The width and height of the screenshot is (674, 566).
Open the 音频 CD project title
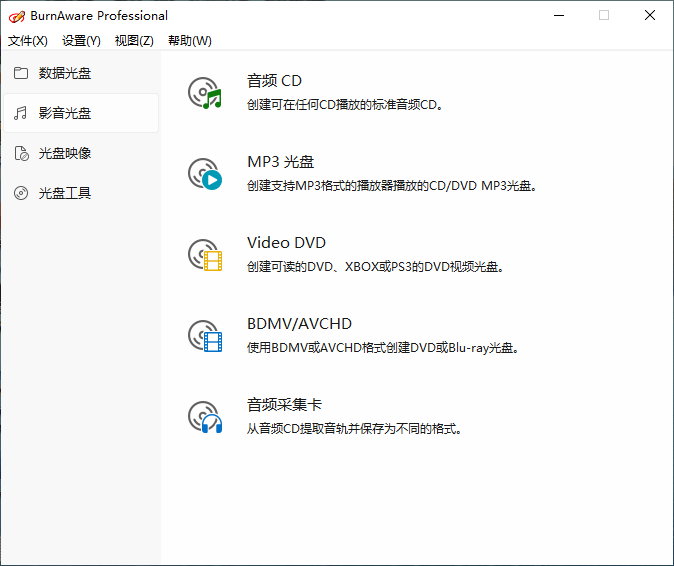click(274, 81)
